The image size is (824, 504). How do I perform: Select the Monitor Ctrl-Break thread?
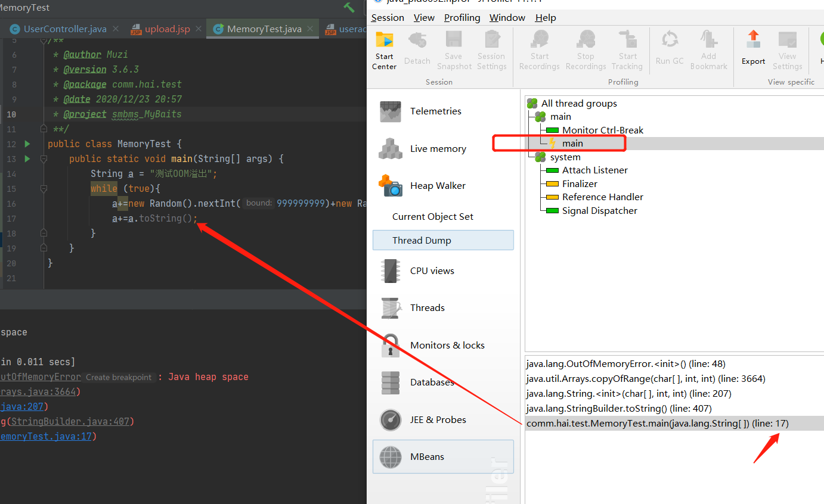pyautogui.click(x=603, y=130)
